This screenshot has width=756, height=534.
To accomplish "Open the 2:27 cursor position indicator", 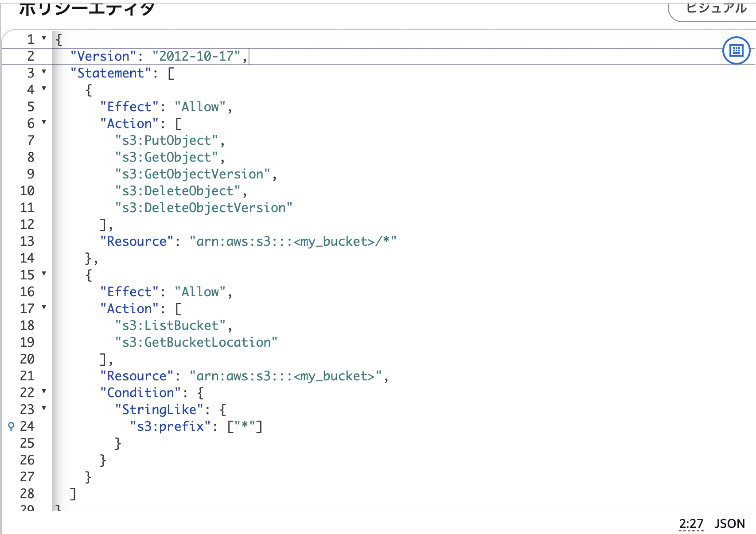I will [691, 523].
